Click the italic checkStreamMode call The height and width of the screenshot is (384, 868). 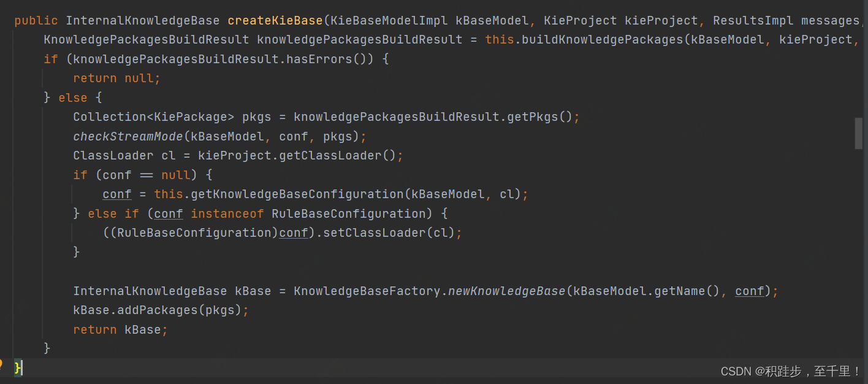coord(128,137)
